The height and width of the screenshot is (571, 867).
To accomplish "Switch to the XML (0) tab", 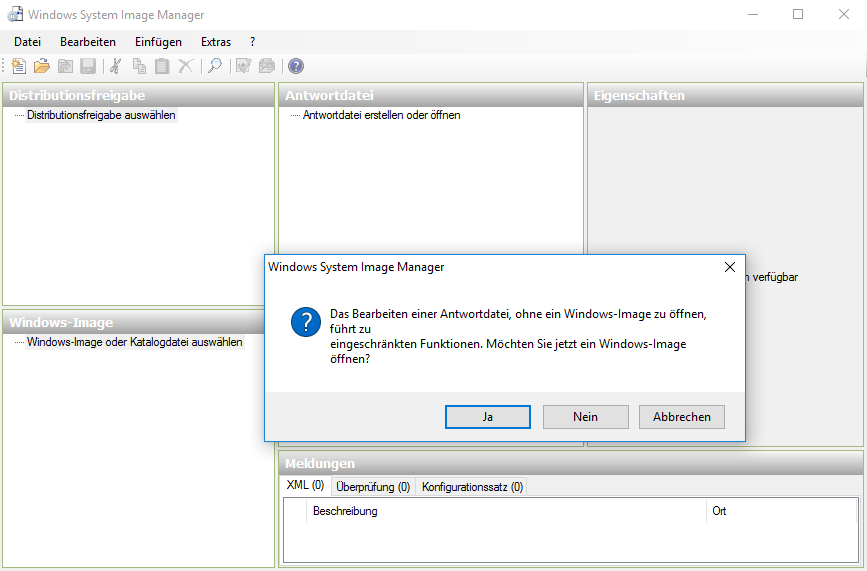I will [x=305, y=485].
